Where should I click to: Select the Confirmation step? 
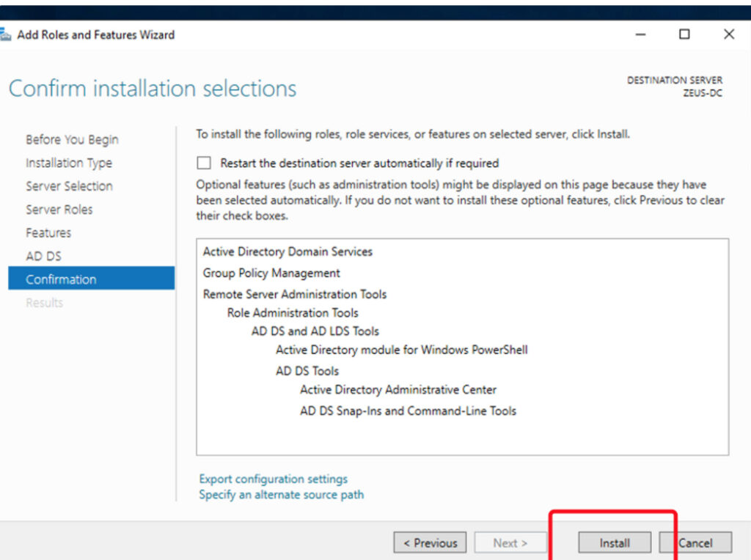pos(61,279)
